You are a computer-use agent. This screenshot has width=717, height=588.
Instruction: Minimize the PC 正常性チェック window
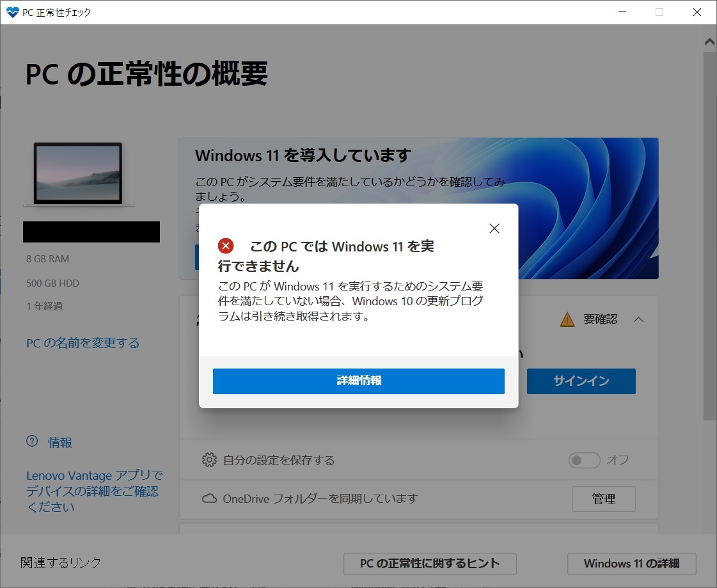[622, 12]
